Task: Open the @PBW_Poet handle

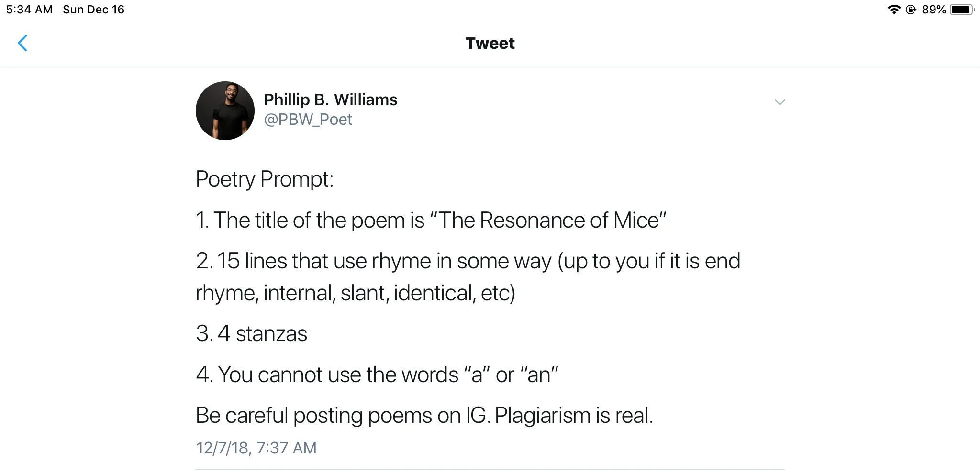Action: click(308, 119)
